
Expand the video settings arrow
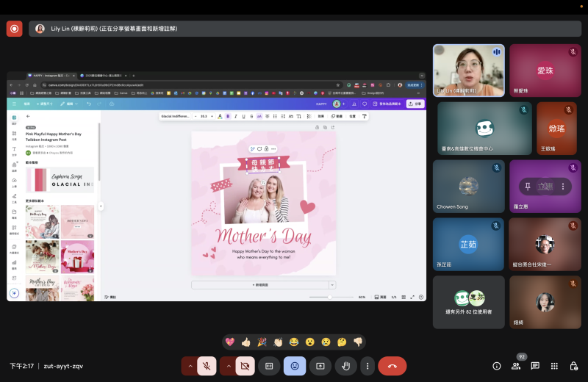[x=228, y=366]
